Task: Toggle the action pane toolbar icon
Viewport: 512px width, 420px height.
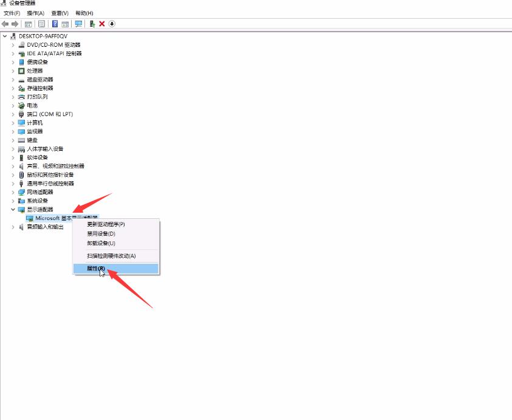Action: 65,24
